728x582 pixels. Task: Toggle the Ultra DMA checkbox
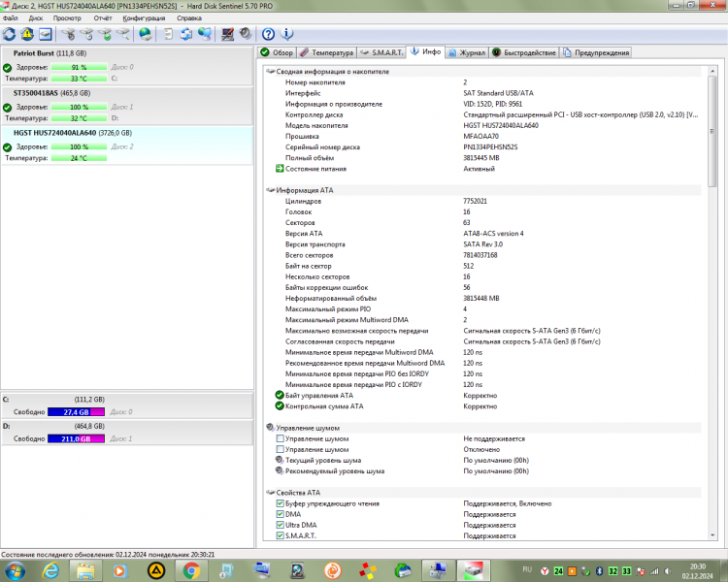280,525
